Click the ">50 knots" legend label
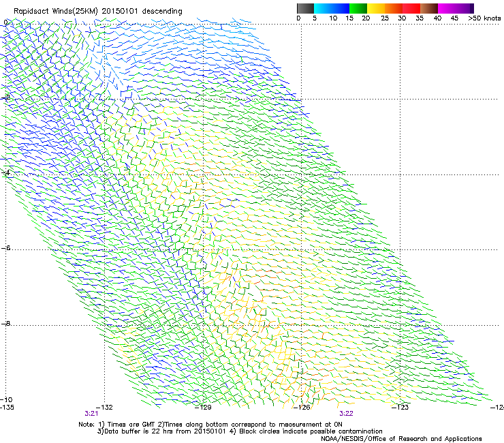504x443 pixels. [x=484, y=18]
